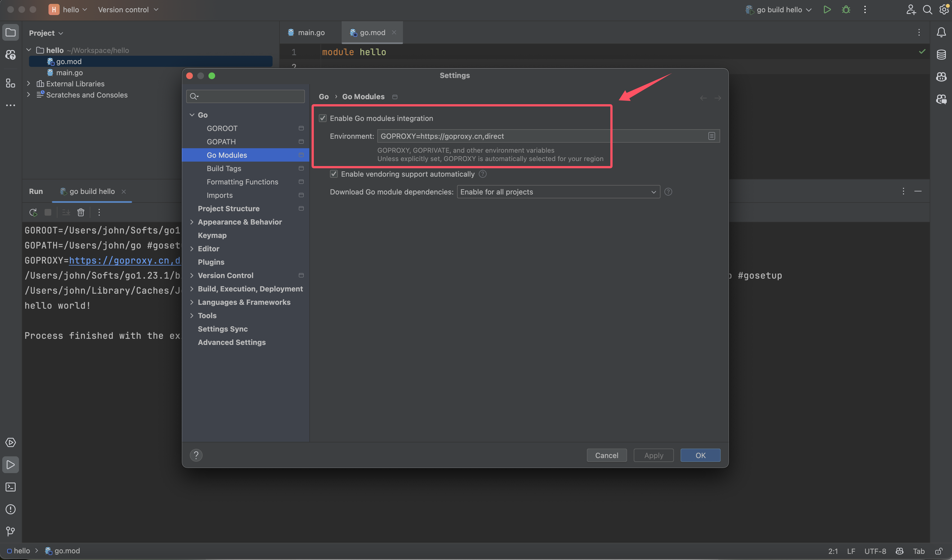Toggle Enable Go modules integration checkbox
The image size is (952, 560).
coord(323,118)
